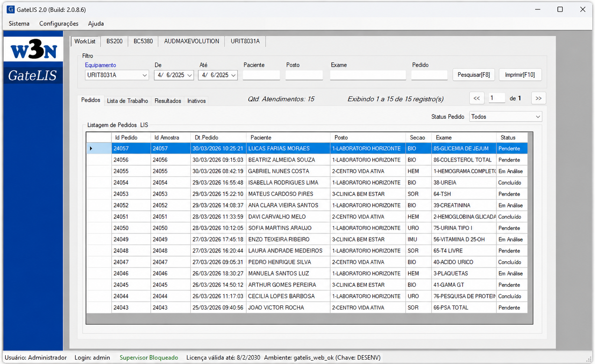Open the Configurações menu
The height and width of the screenshot is (364, 595).
(x=59, y=23)
